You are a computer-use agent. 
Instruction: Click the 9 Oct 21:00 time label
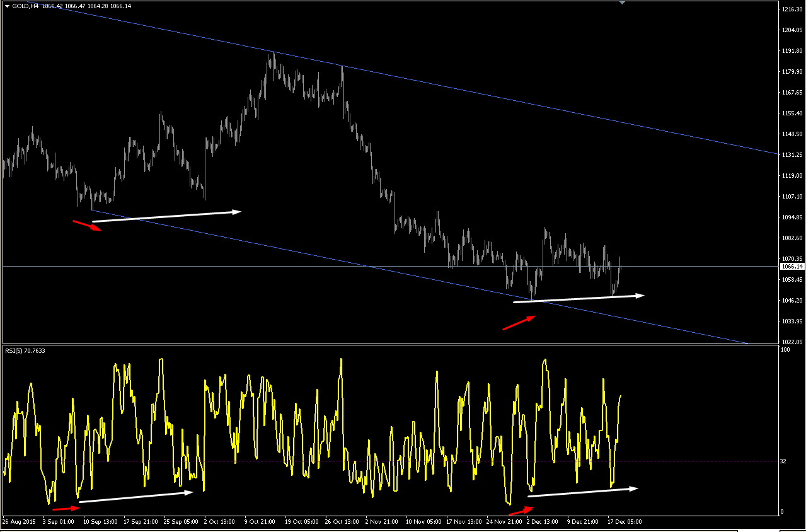tap(260, 522)
